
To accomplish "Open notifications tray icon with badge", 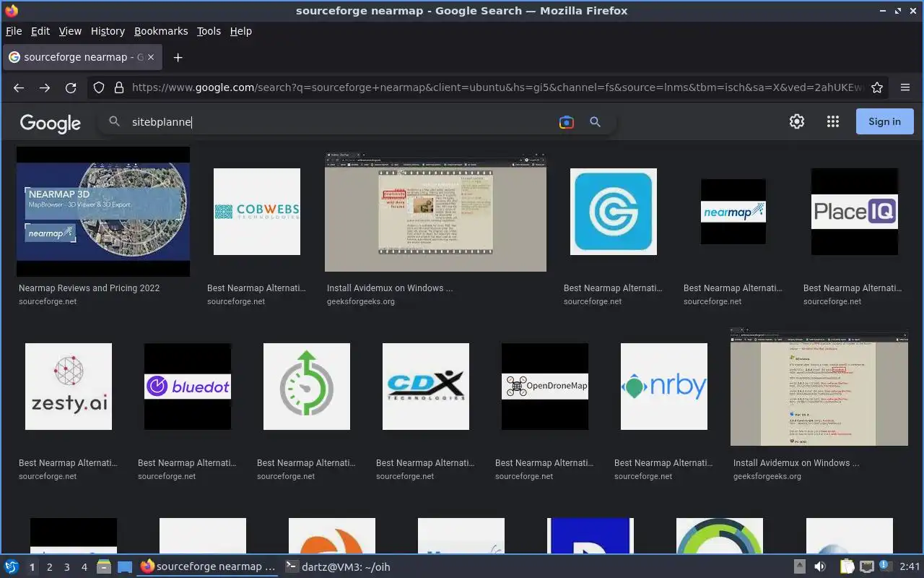I will pos(884,566).
